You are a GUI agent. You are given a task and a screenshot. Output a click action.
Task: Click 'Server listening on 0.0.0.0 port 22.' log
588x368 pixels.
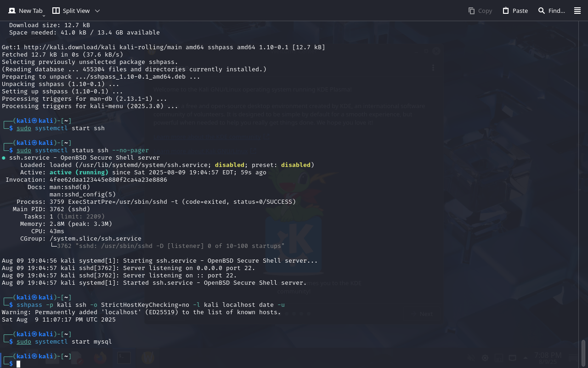tap(129, 268)
